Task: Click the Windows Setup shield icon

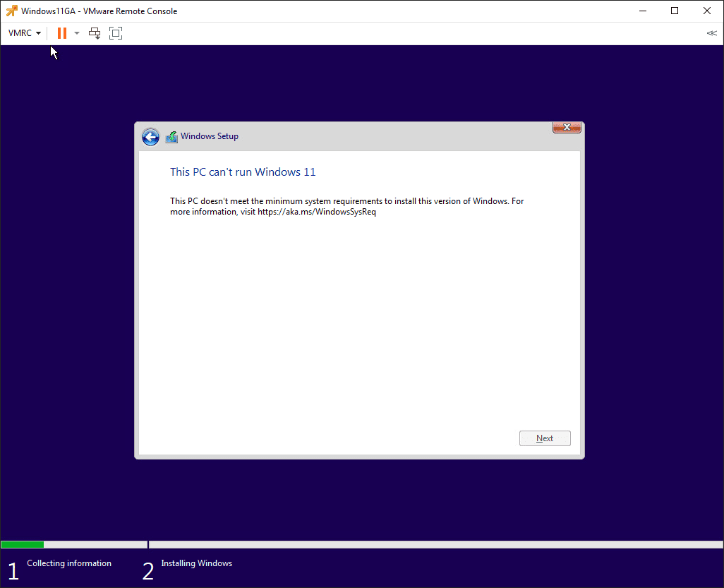Action: pos(171,136)
